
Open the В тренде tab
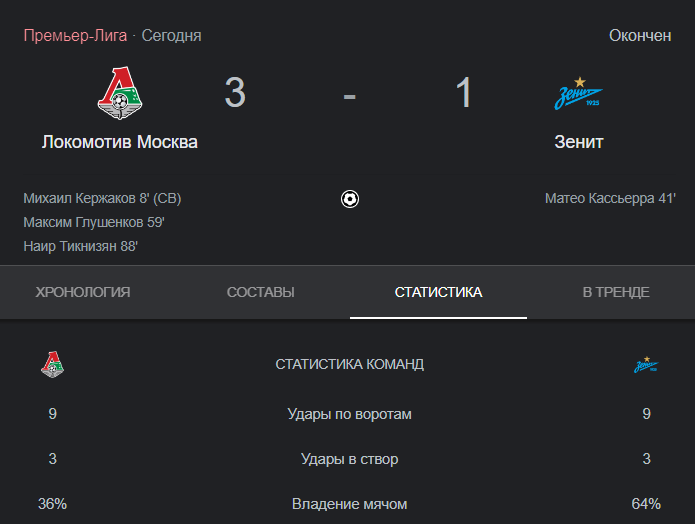[x=616, y=292]
